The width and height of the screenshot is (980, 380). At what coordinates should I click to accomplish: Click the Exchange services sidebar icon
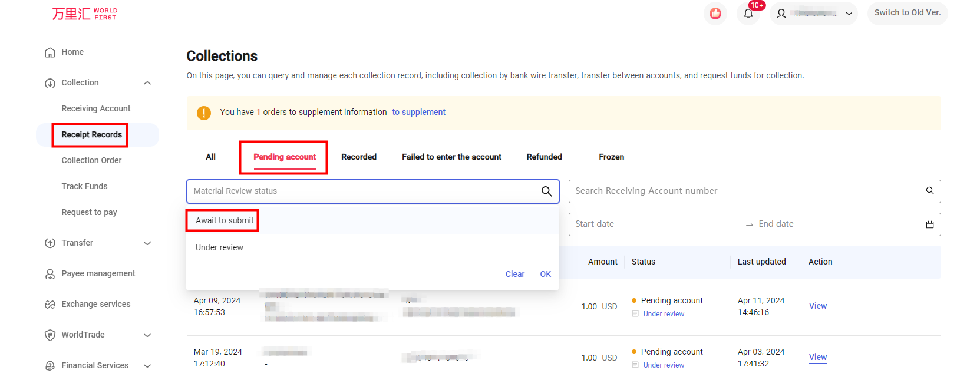(x=50, y=305)
